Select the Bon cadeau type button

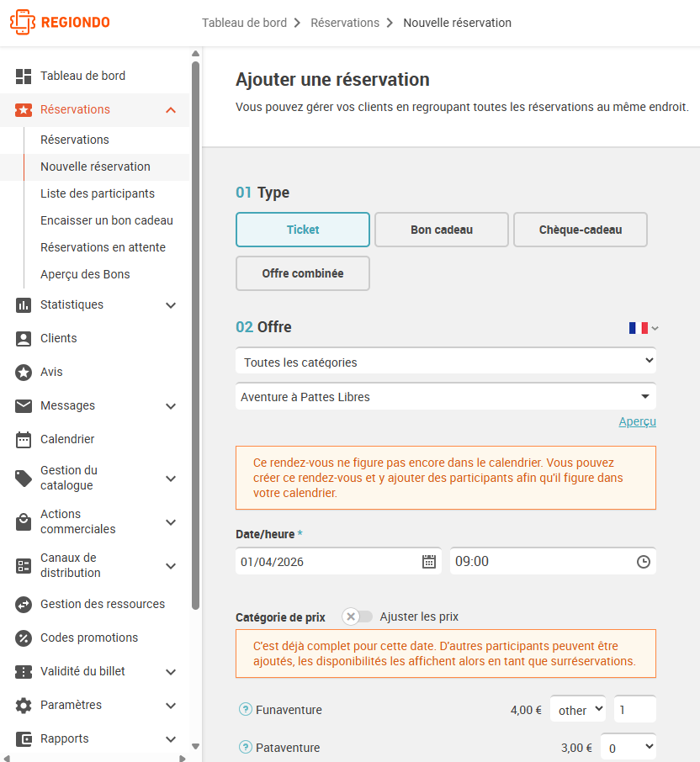coord(442,230)
